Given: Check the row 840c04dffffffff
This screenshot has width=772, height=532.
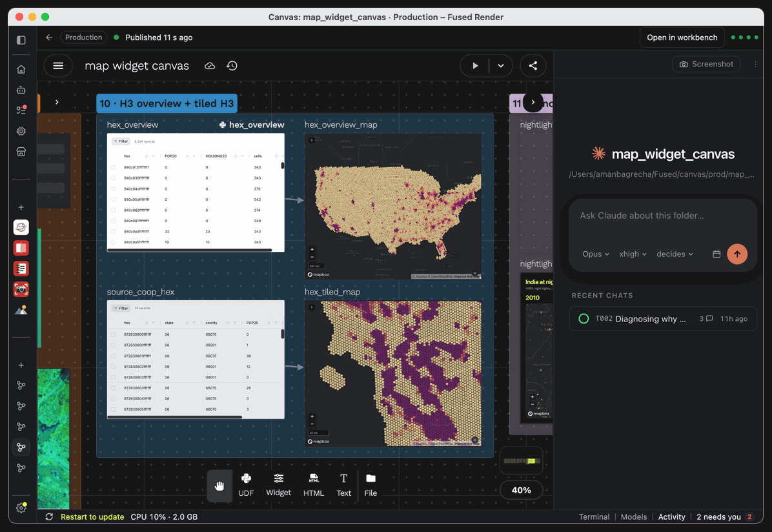Looking at the screenshot, I should pyautogui.click(x=114, y=189).
